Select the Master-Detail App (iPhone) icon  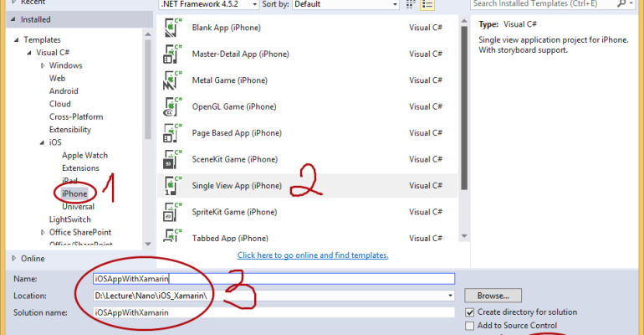(x=172, y=54)
